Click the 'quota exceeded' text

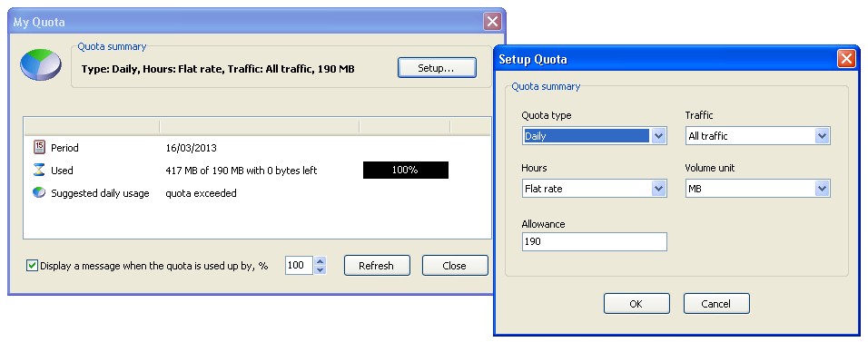(201, 193)
